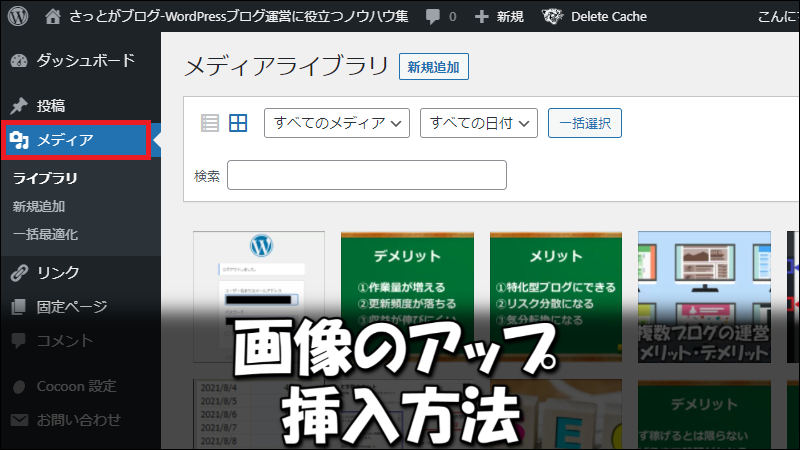Expand the すべての日付 dropdown

(479, 123)
